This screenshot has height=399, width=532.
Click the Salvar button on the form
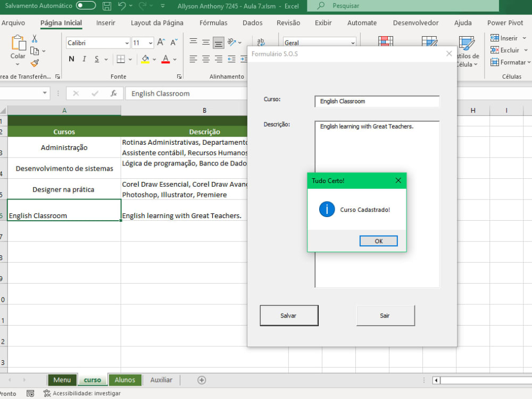[x=289, y=315]
